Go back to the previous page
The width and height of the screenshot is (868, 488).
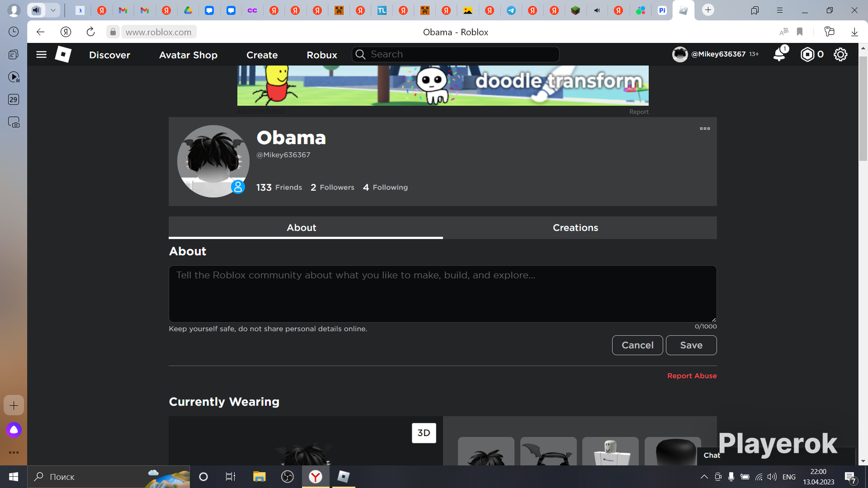(x=41, y=32)
